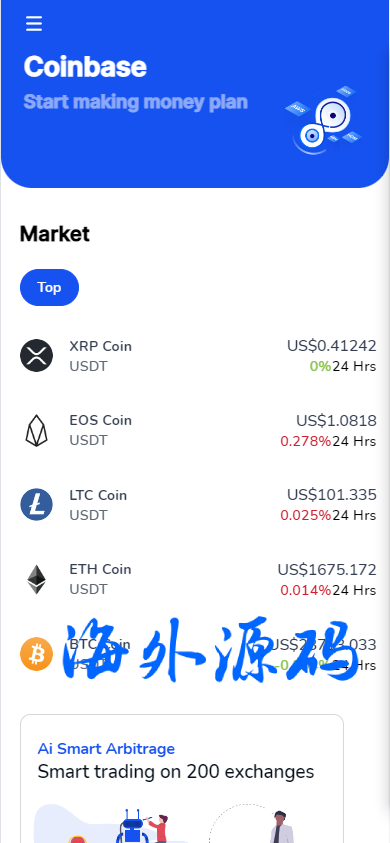
Task: Click the EOS coin logo
Action: pos(37,430)
